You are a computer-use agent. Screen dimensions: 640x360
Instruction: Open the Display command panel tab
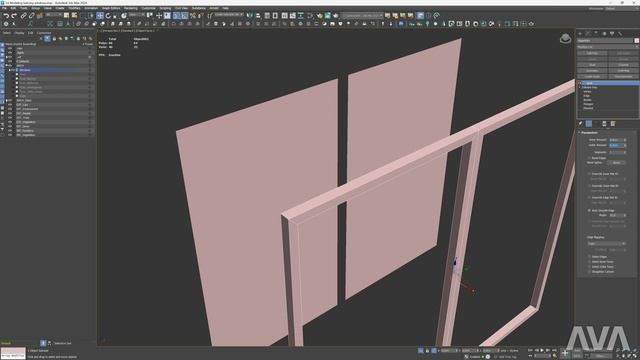612,33
